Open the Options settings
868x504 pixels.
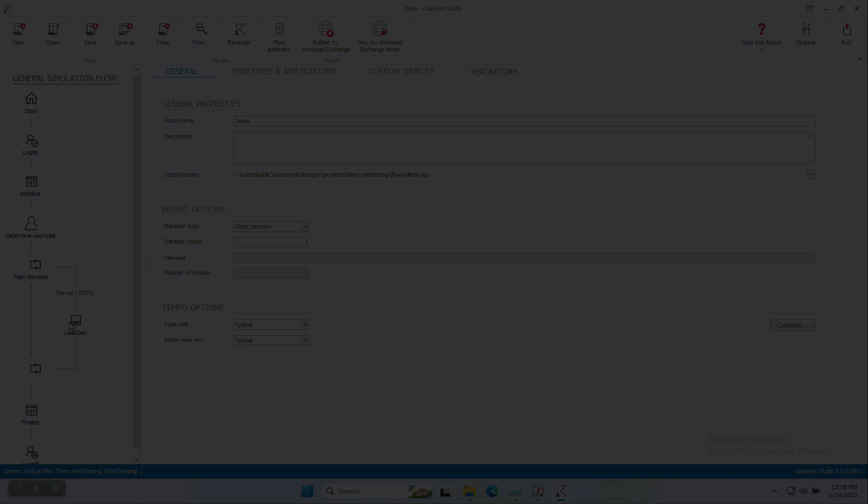(x=805, y=34)
